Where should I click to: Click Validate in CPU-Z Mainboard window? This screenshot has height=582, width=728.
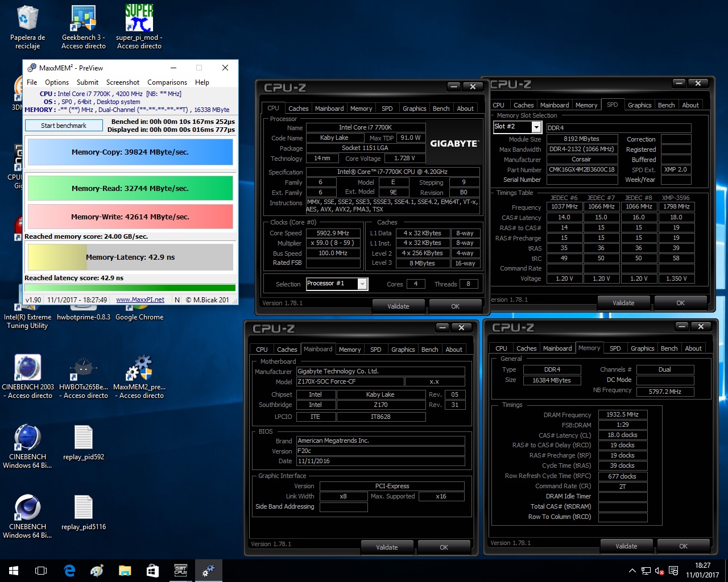(x=387, y=547)
